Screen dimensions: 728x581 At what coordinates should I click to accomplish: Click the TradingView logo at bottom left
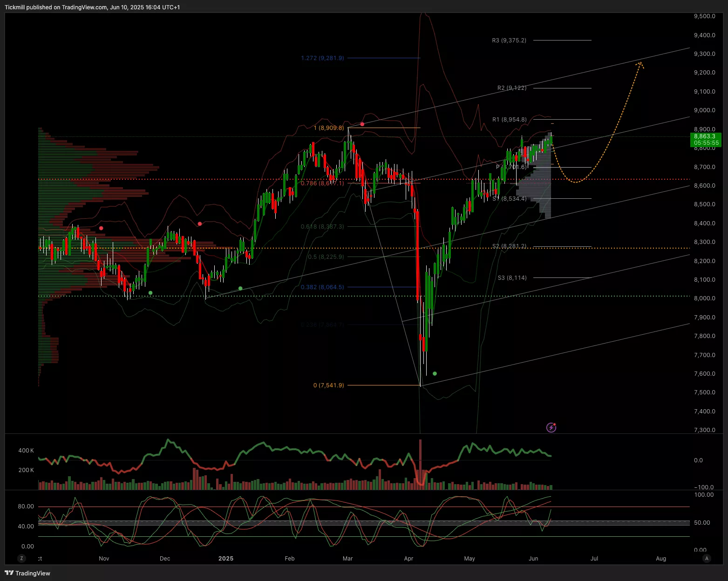(27, 573)
